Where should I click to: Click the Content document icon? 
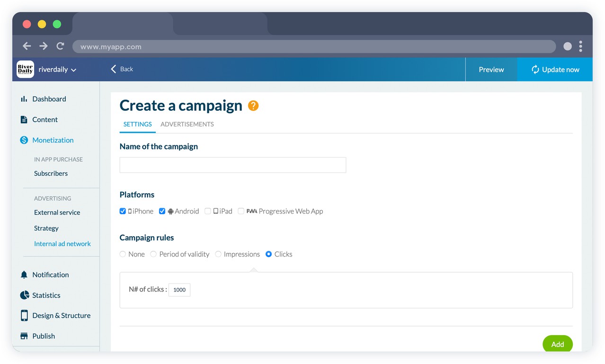tap(24, 120)
